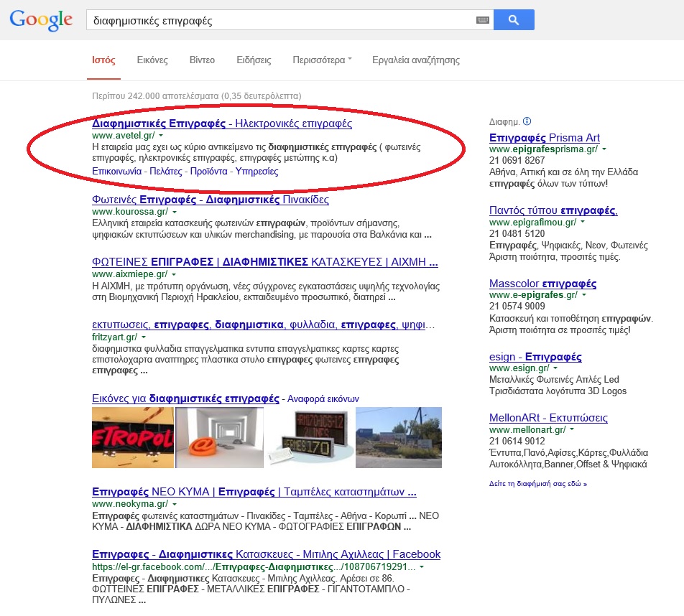Click the www.esign.gr green URL text

[x=519, y=368]
